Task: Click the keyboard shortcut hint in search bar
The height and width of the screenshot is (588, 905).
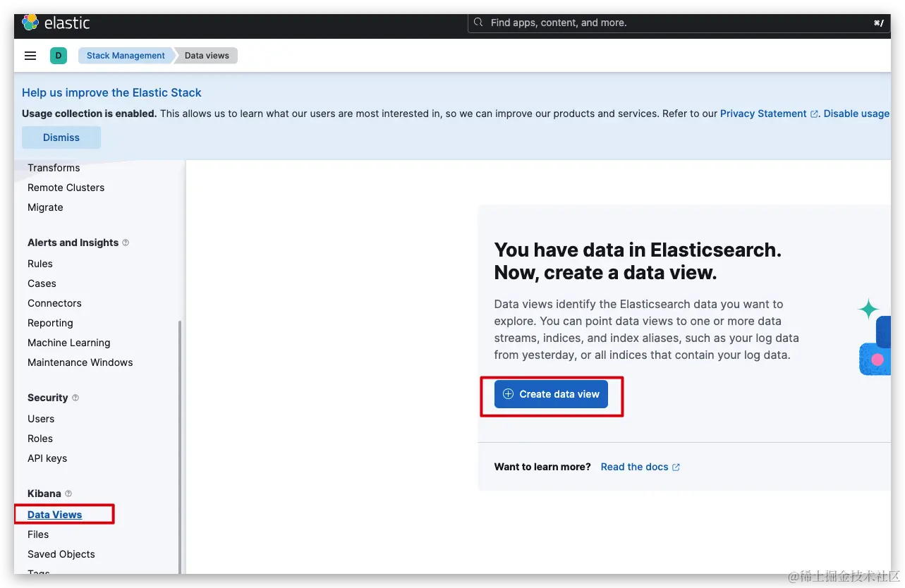Action: point(878,23)
